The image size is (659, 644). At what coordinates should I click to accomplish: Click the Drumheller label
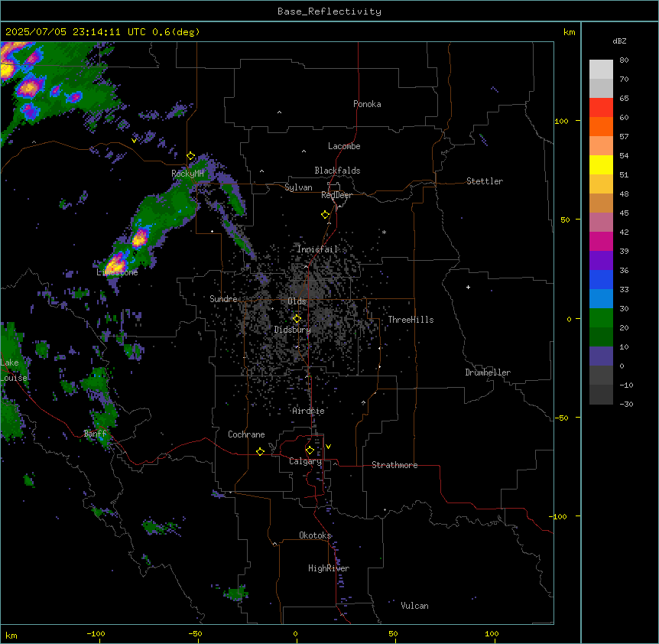tap(488, 372)
